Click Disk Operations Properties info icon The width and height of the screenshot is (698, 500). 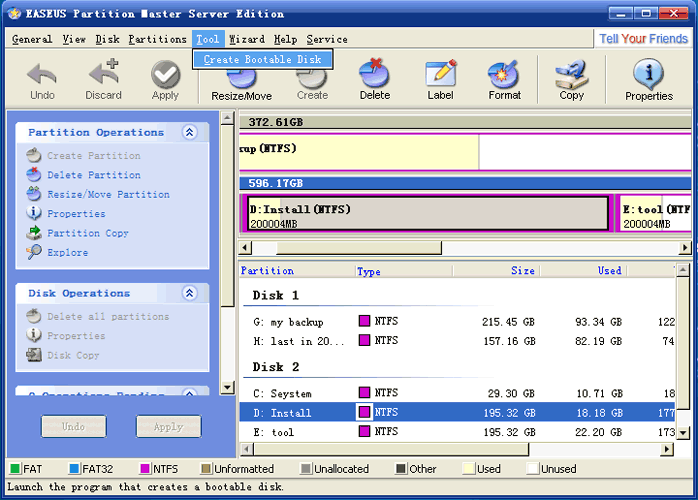[x=33, y=335]
